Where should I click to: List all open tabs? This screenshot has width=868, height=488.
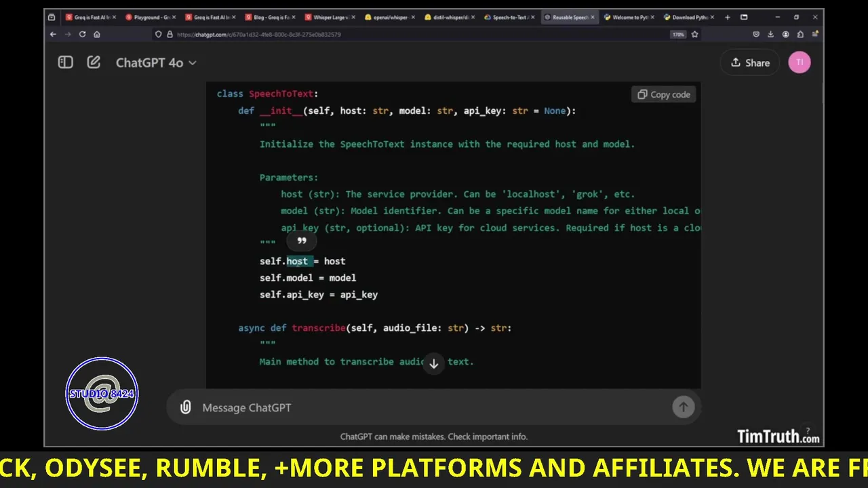tap(744, 18)
